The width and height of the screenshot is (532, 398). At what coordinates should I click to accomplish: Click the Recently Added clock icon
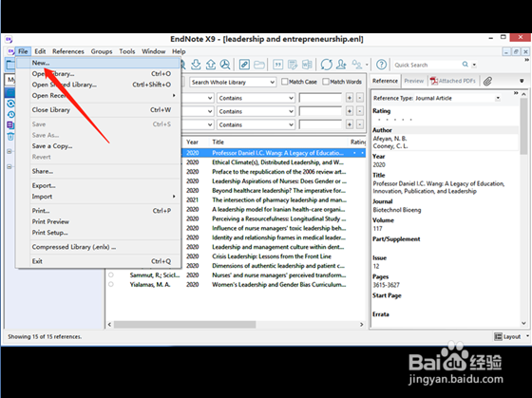coord(10,114)
